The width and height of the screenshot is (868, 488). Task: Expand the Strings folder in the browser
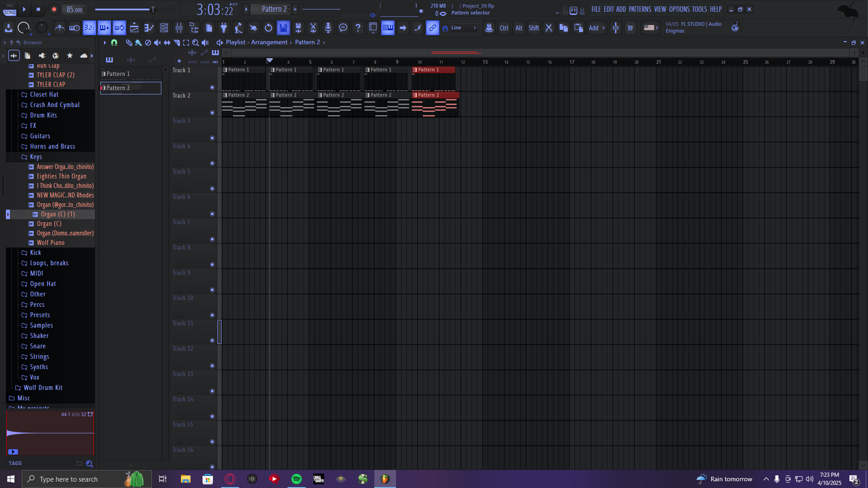(39, 357)
